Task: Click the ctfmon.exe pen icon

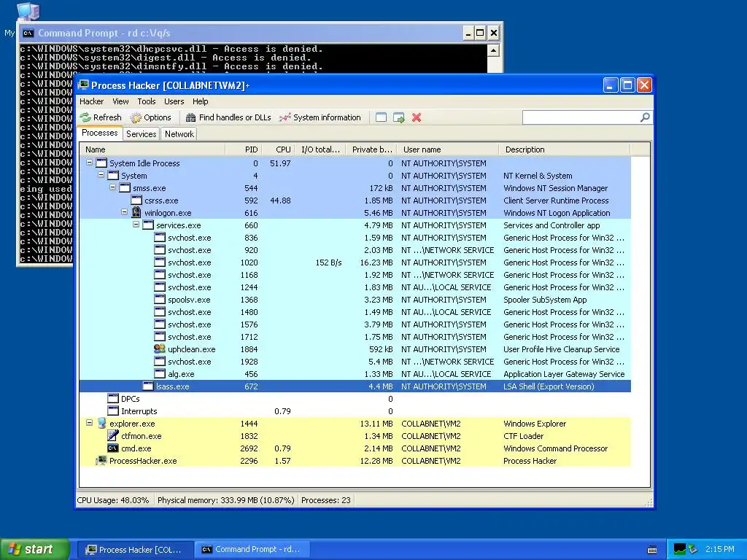Action: [113, 436]
